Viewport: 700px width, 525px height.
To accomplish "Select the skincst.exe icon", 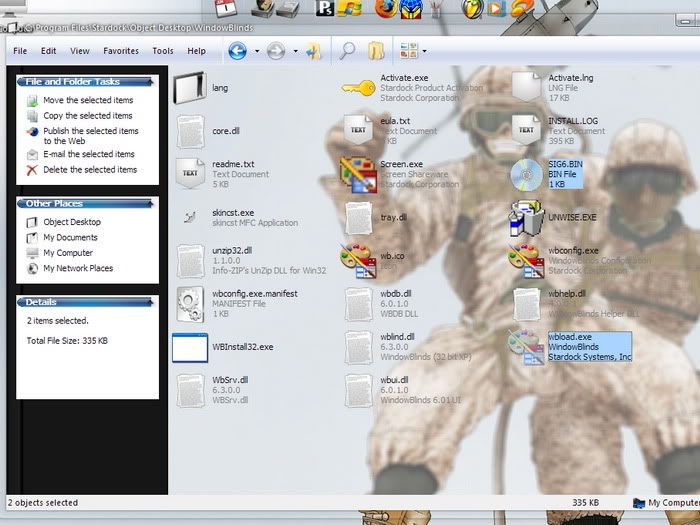I will click(190, 217).
